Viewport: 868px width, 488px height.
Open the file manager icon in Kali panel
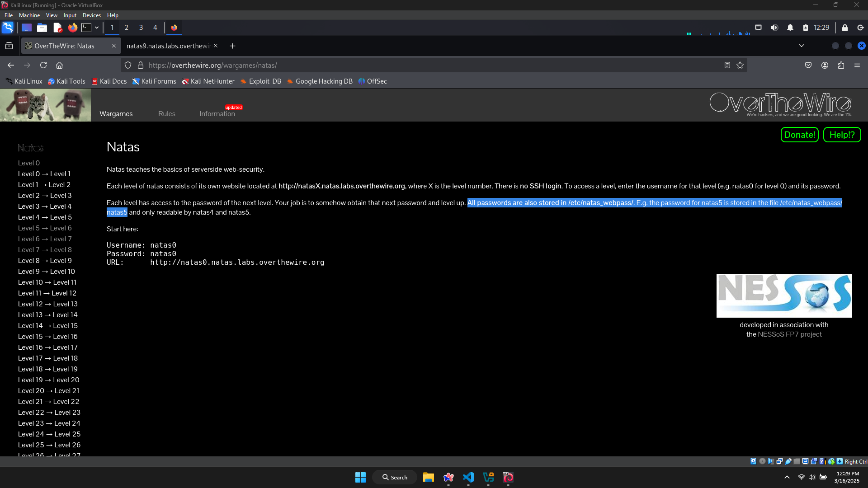(42, 28)
